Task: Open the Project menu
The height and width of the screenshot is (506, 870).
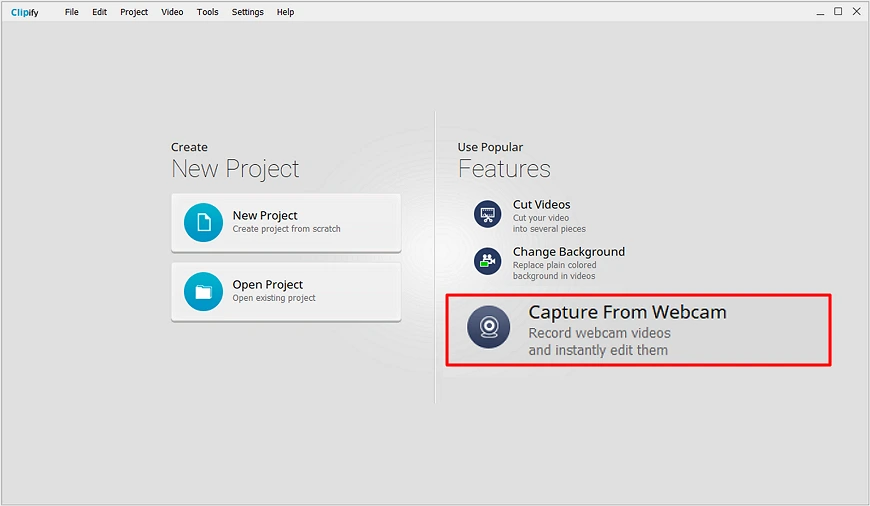Action: click(134, 12)
